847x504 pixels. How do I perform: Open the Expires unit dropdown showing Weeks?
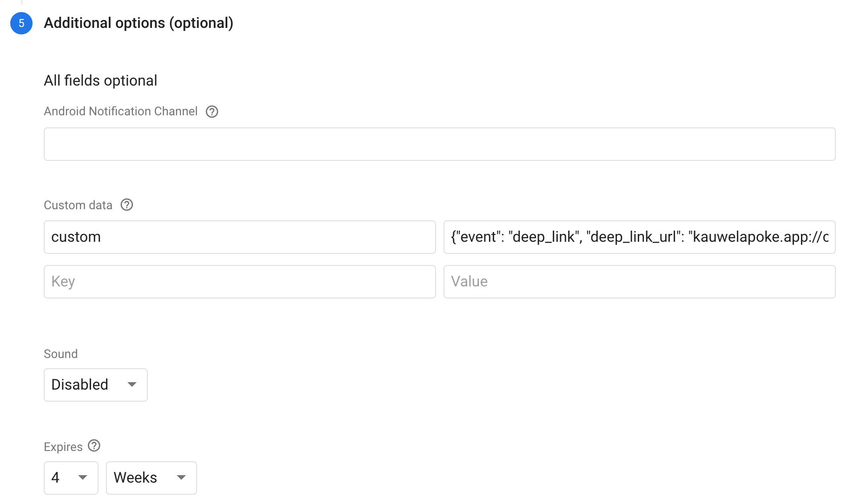coord(151,478)
